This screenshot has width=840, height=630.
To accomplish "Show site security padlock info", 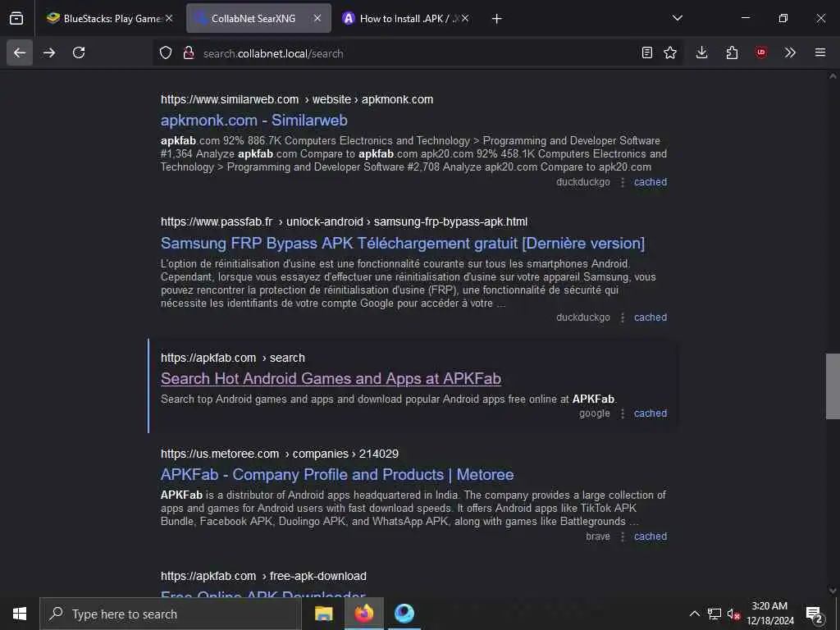I will [x=189, y=53].
